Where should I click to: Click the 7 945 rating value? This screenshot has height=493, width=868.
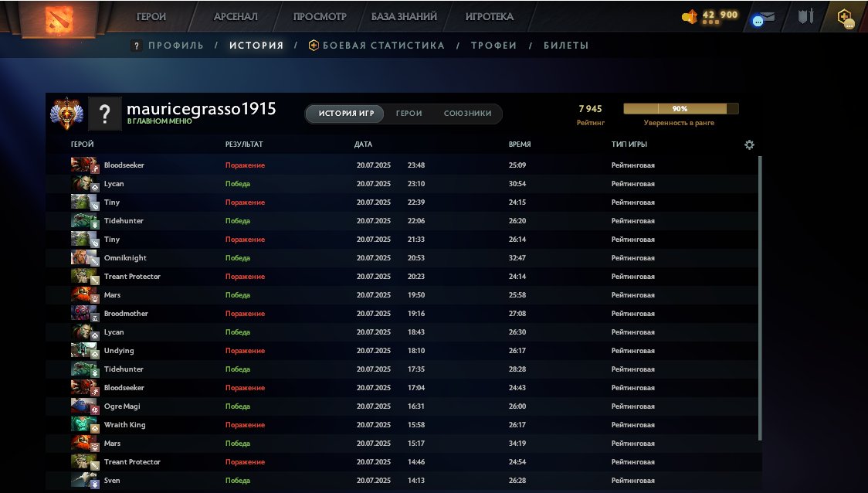coord(590,109)
